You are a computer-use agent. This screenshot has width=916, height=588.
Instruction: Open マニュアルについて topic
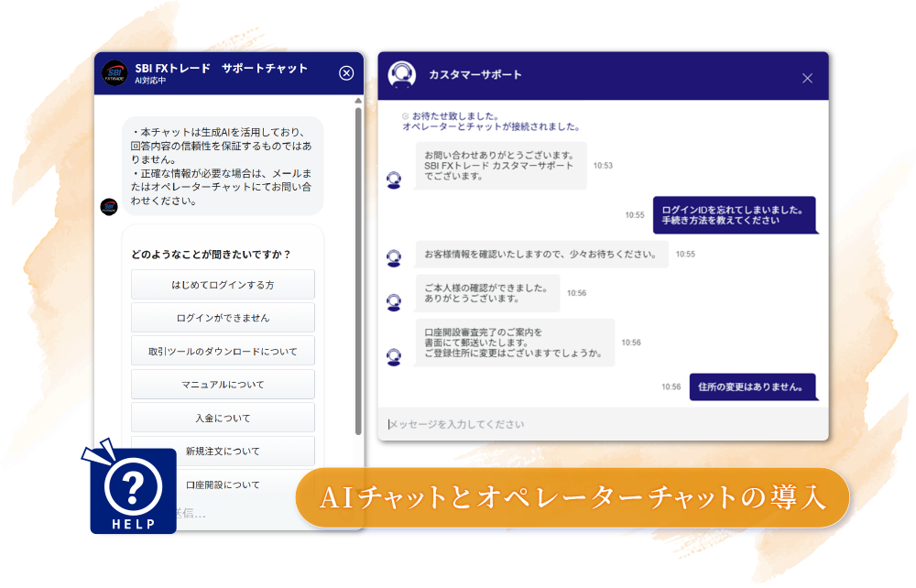point(223,384)
